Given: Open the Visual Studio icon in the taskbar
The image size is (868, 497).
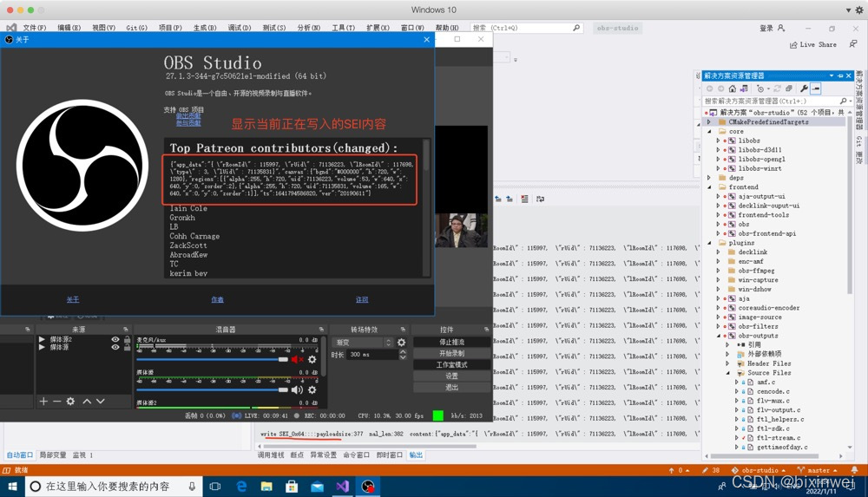Looking at the screenshot, I should (x=342, y=487).
